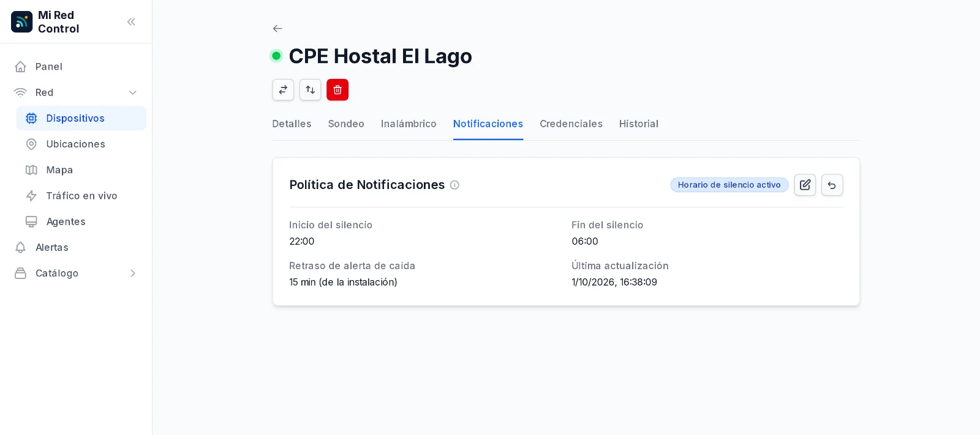Click the green online status dot
This screenshot has width=980, height=435.
pyautogui.click(x=276, y=56)
